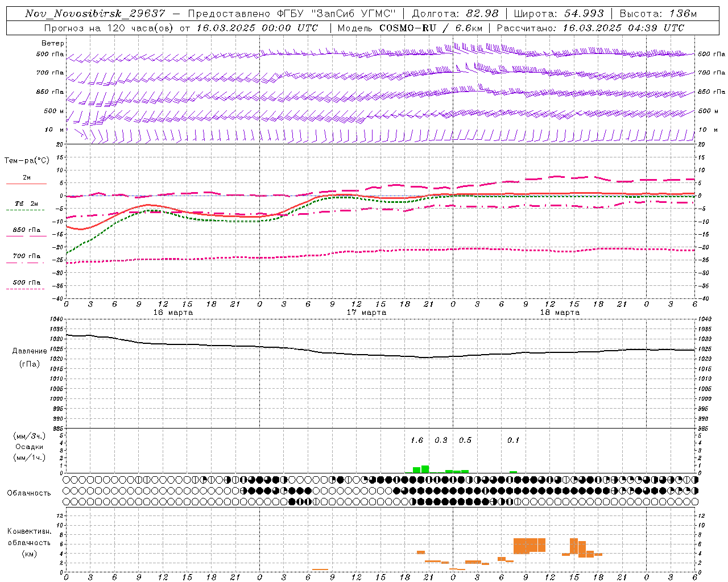This screenshot has height=582, width=728.
Task: Click the station title Nov_Novosibirsk_29637
Action: pyautogui.click(x=95, y=14)
